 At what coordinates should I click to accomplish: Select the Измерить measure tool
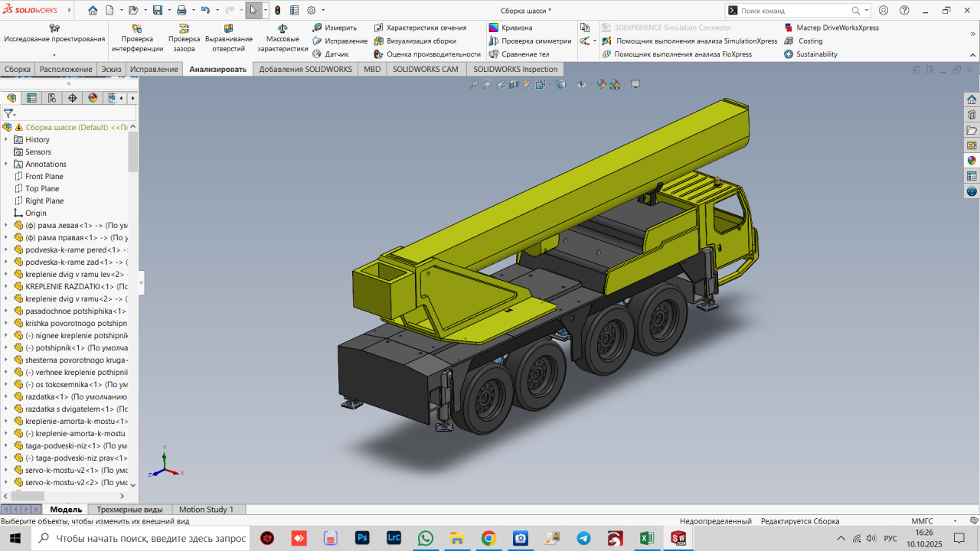(317, 28)
